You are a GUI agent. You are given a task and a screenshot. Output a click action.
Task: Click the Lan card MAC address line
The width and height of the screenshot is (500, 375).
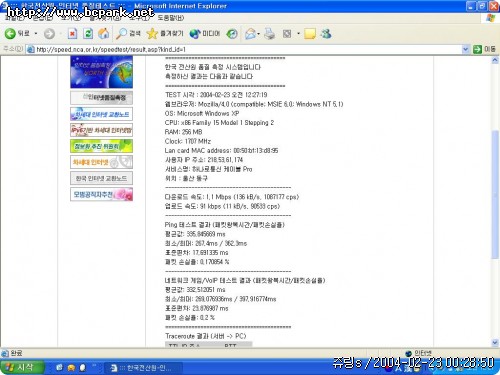pyautogui.click(x=221, y=151)
